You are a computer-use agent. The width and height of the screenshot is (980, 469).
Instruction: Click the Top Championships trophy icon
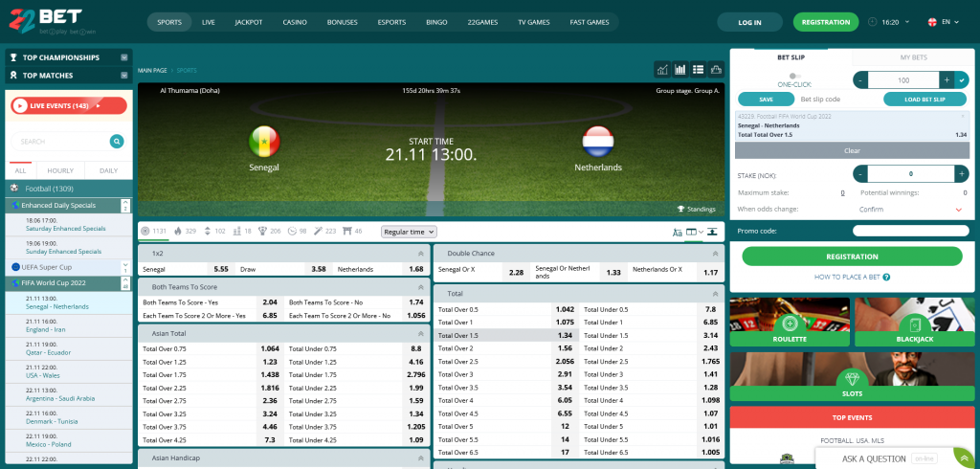pyautogui.click(x=13, y=57)
